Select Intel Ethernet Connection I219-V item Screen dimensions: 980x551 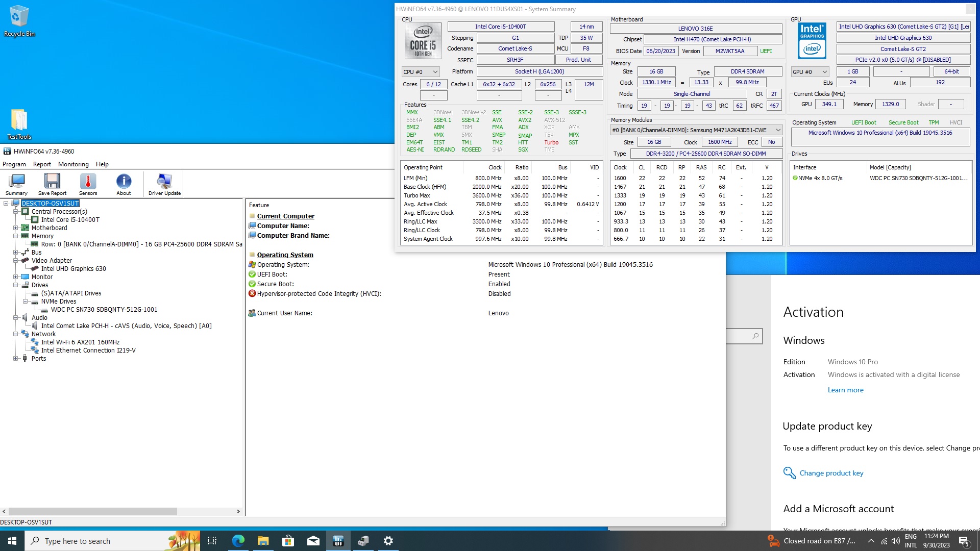tap(88, 350)
